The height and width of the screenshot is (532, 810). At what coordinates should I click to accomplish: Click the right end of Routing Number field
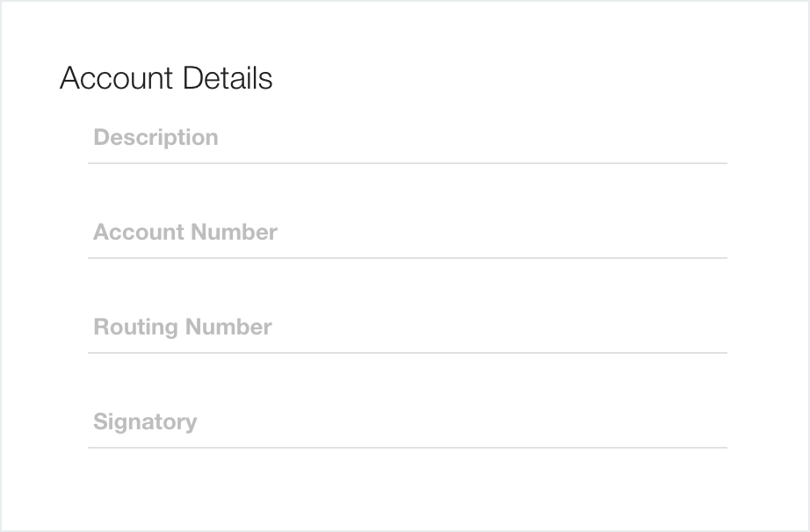[712, 328]
